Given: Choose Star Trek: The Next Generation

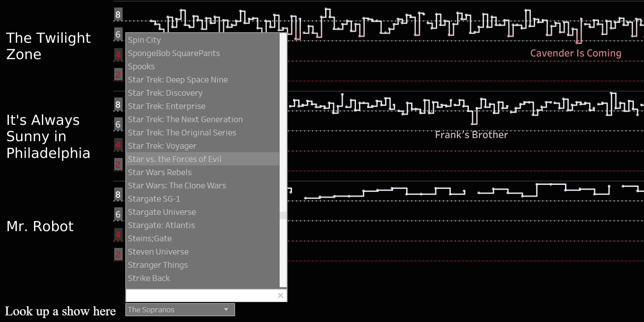Looking at the screenshot, I should tap(185, 120).
